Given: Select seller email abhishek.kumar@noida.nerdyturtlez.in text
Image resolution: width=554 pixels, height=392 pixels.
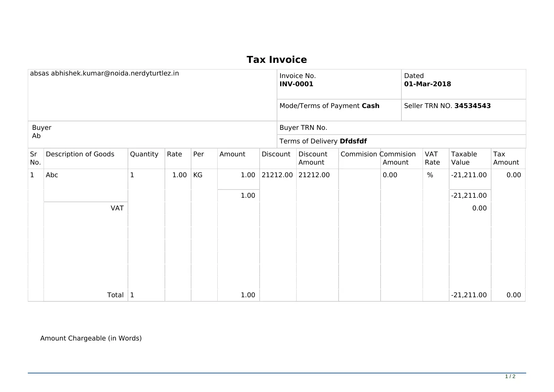Looking at the screenshot, I should (x=115, y=73).
